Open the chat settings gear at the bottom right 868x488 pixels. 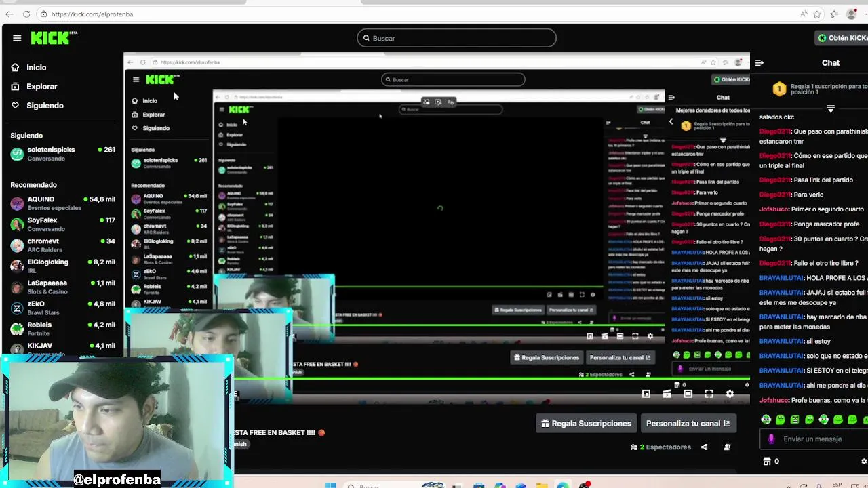[863, 462]
